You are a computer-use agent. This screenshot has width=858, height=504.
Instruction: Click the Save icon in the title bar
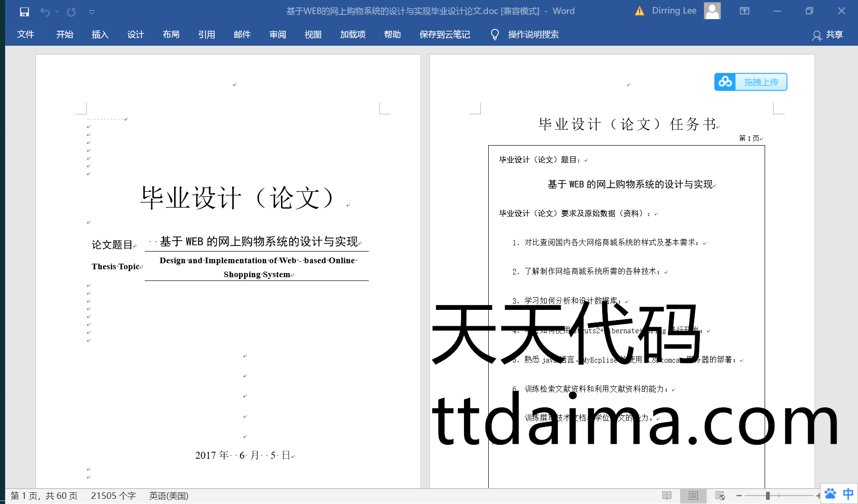24,12
